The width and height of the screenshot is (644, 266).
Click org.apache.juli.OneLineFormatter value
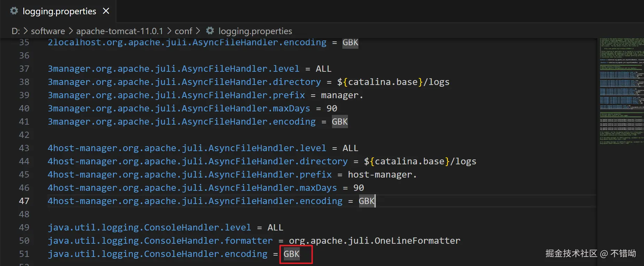click(x=374, y=241)
